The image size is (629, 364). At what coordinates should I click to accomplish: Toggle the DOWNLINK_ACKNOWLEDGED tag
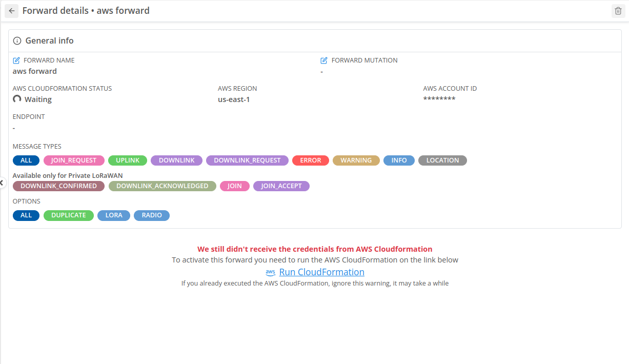point(163,186)
